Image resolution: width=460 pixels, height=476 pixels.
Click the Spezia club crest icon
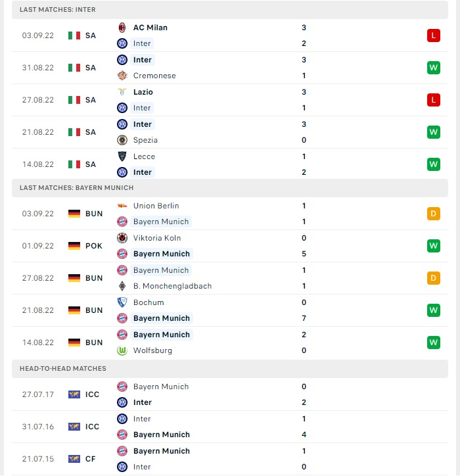(122, 140)
